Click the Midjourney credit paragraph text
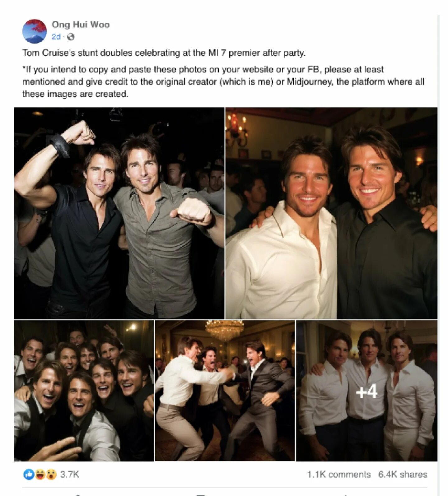This screenshot has height=496, width=448. (223, 81)
